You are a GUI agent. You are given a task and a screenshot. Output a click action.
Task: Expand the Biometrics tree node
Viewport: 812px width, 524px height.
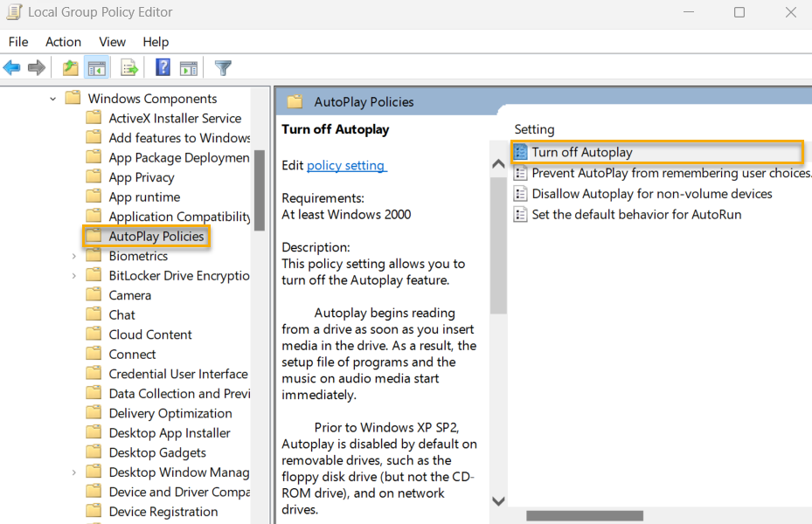pyautogui.click(x=73, y=255)
